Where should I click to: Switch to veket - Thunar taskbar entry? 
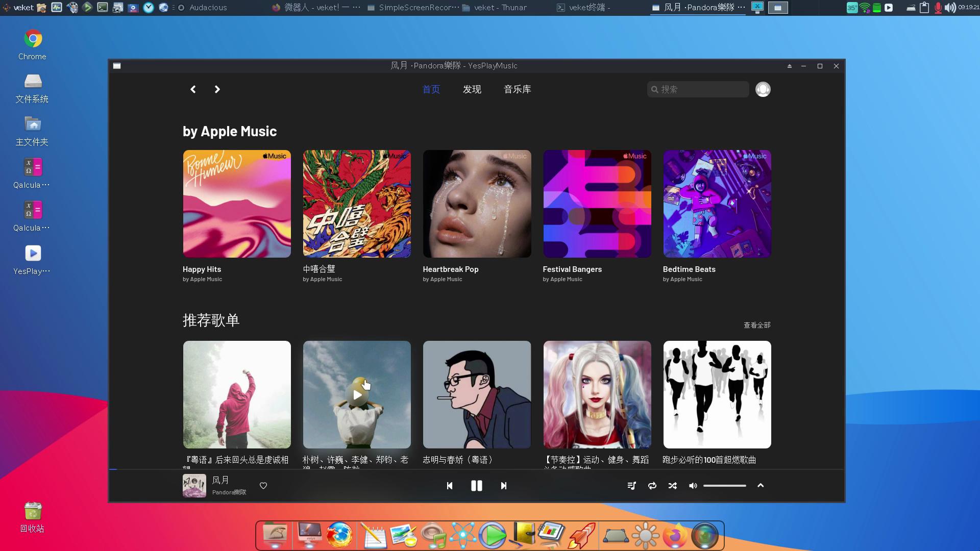tap(494, 8)
